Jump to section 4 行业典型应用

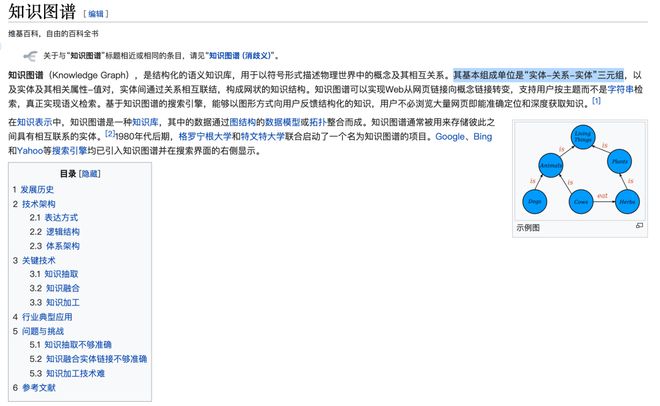(x=42, y=317)
